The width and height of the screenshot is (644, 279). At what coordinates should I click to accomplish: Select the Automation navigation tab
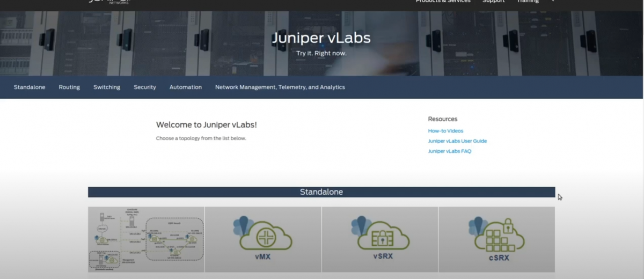tap(186, 87)
